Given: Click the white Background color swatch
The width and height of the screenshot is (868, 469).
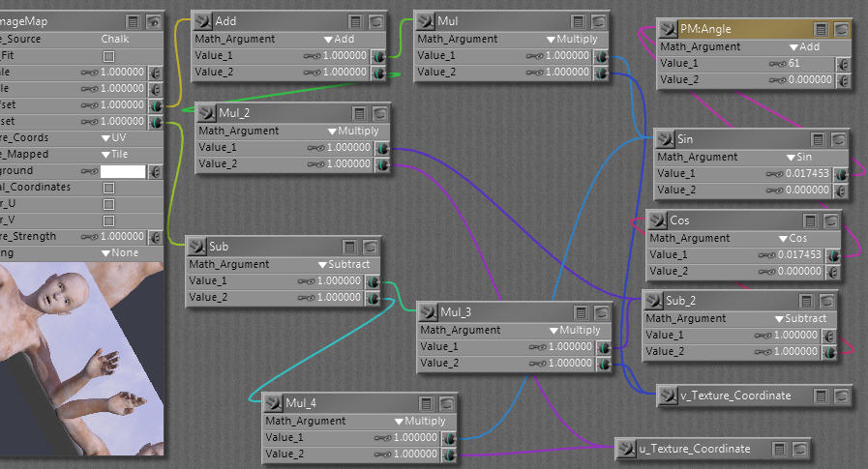Looking at the screenshot, I should click(123, 171).
